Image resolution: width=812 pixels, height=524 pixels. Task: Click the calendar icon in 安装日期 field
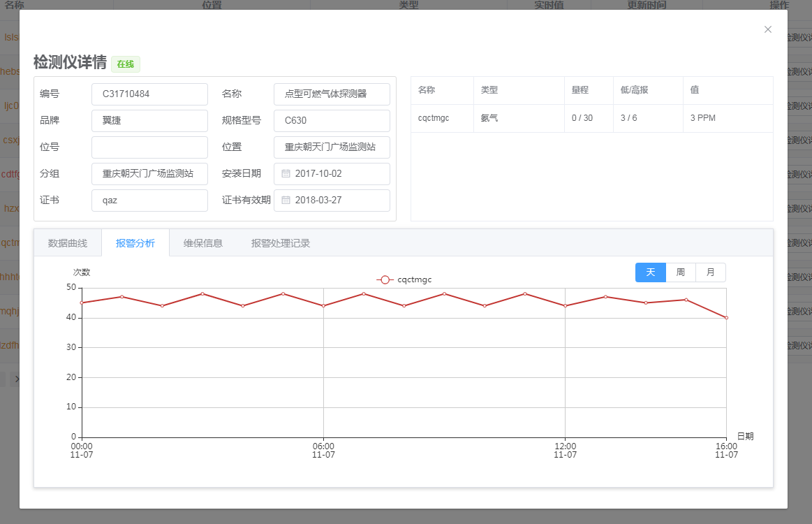[x=286, y=173]
